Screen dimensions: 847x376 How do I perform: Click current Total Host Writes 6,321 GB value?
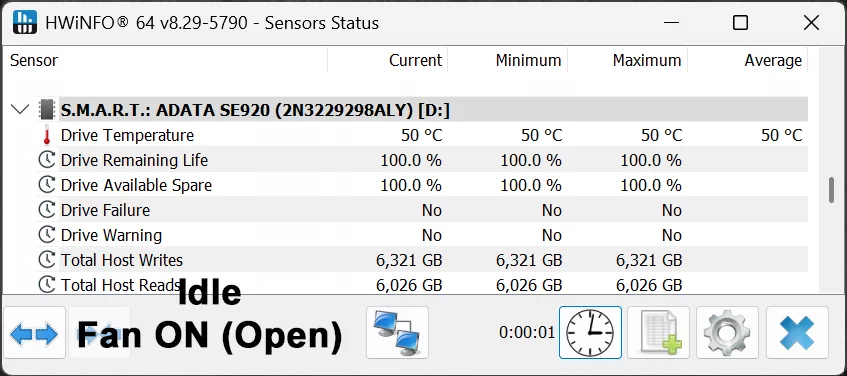[x=409, y=260]
